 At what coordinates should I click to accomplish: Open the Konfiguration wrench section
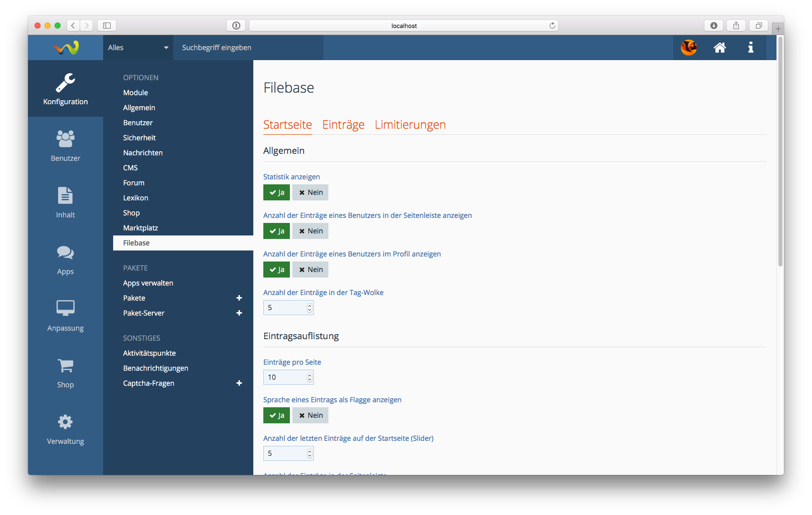coord(65,89)
